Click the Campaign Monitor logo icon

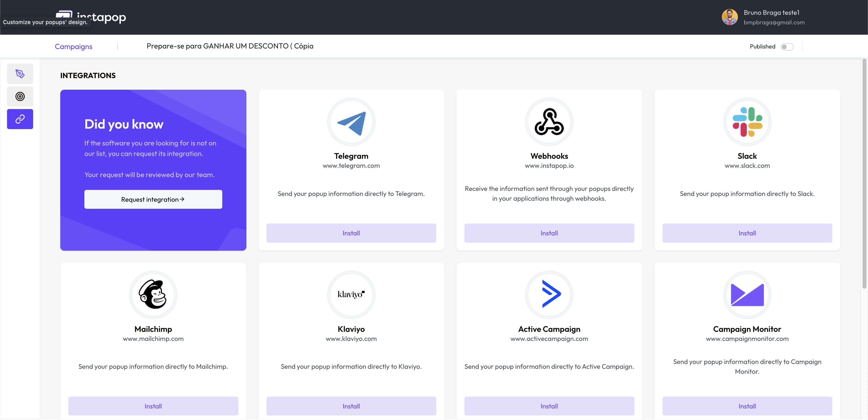pos(747,295)
